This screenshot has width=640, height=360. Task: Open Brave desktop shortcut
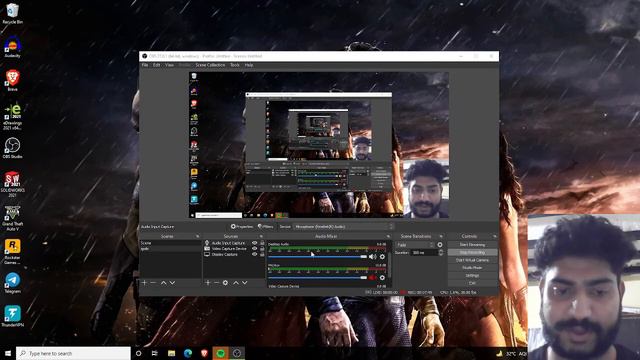click(13, 80)
